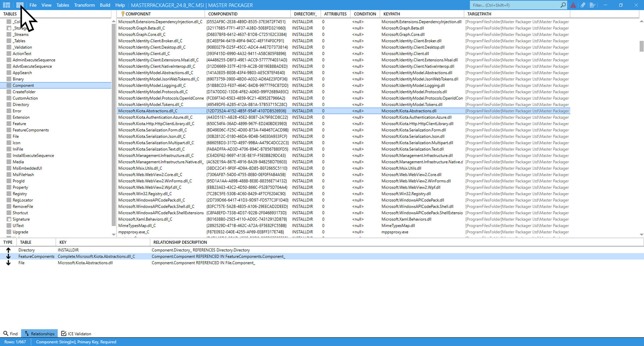Click the table icon beside Feature
This screenshot has width=644, height=346.
coord(9,124)
